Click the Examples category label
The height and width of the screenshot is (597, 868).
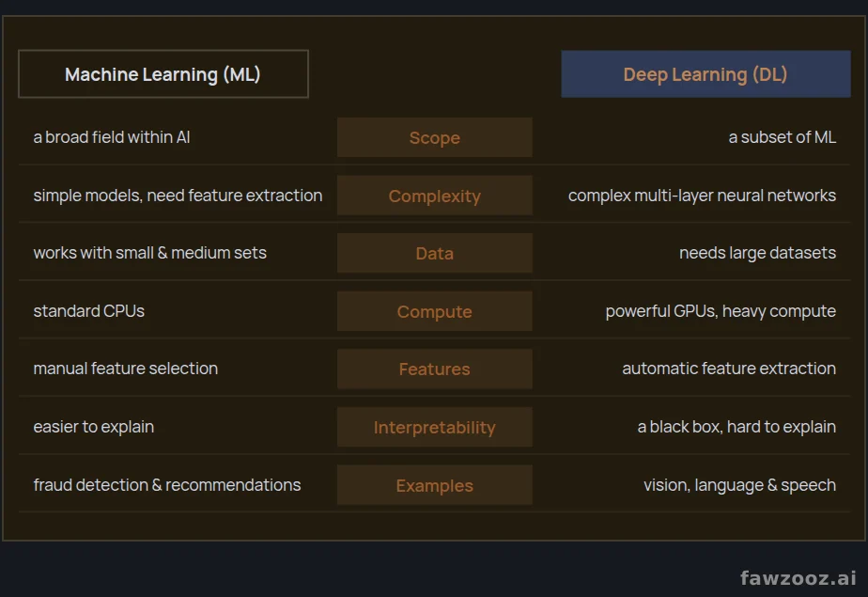(x=435, y=485)
